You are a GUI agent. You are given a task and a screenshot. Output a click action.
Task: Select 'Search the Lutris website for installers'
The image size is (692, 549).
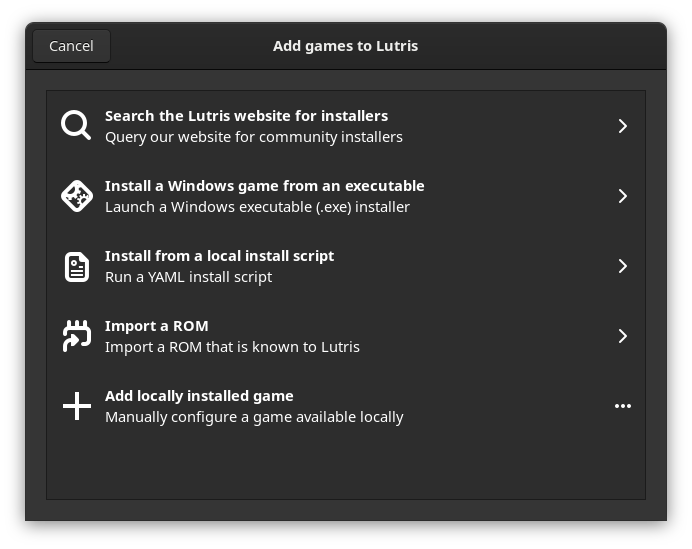tap(246, 116)
